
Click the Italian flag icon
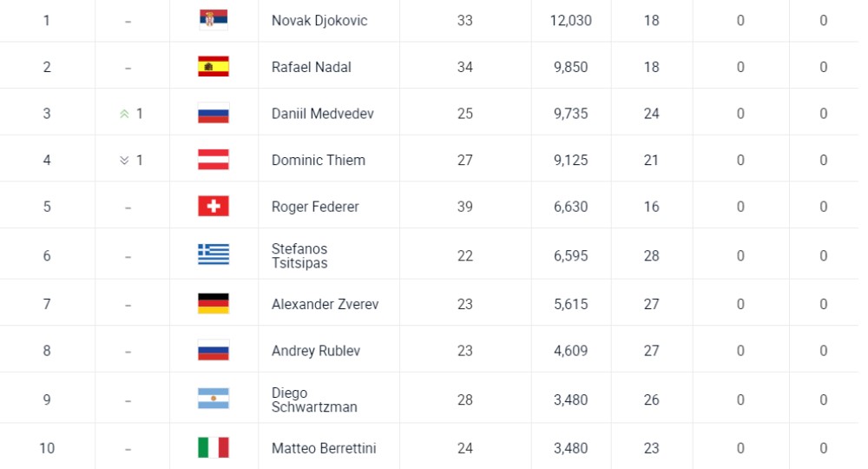click(x=214, y=447)
